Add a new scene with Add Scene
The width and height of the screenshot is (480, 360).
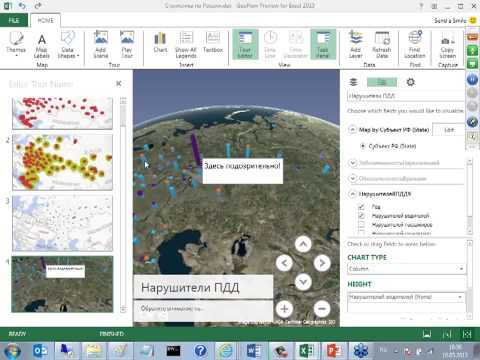pyautogui.click(x=101, y=44)
